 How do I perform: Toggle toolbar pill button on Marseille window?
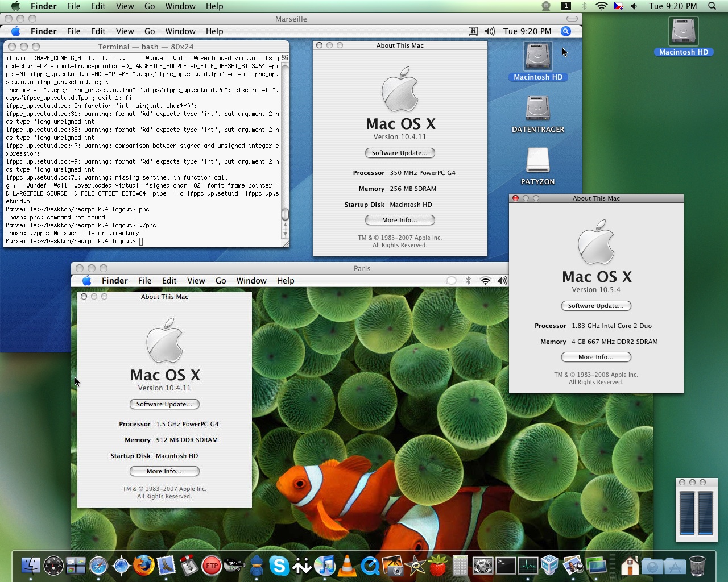(572, 19)
